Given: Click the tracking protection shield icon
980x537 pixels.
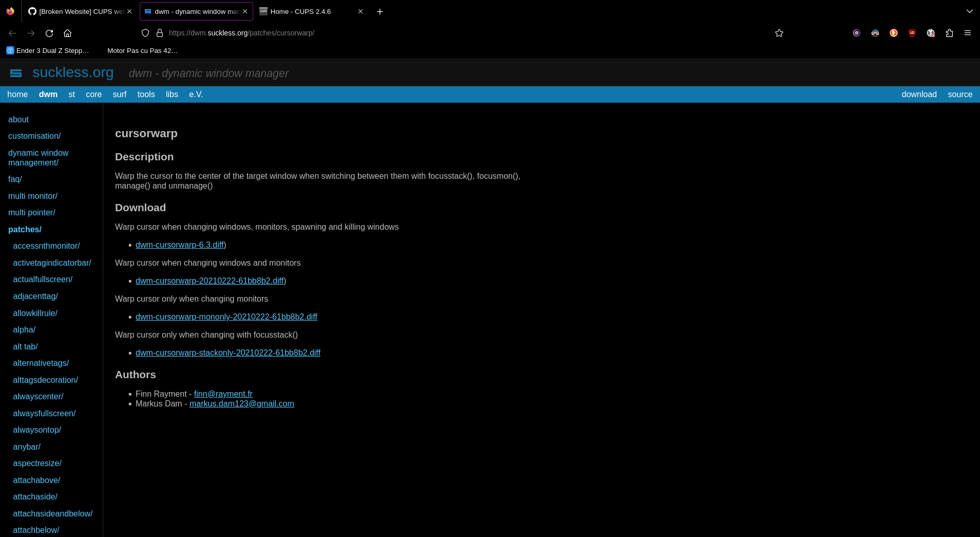Looking at the screenshot, I should 145,33.
